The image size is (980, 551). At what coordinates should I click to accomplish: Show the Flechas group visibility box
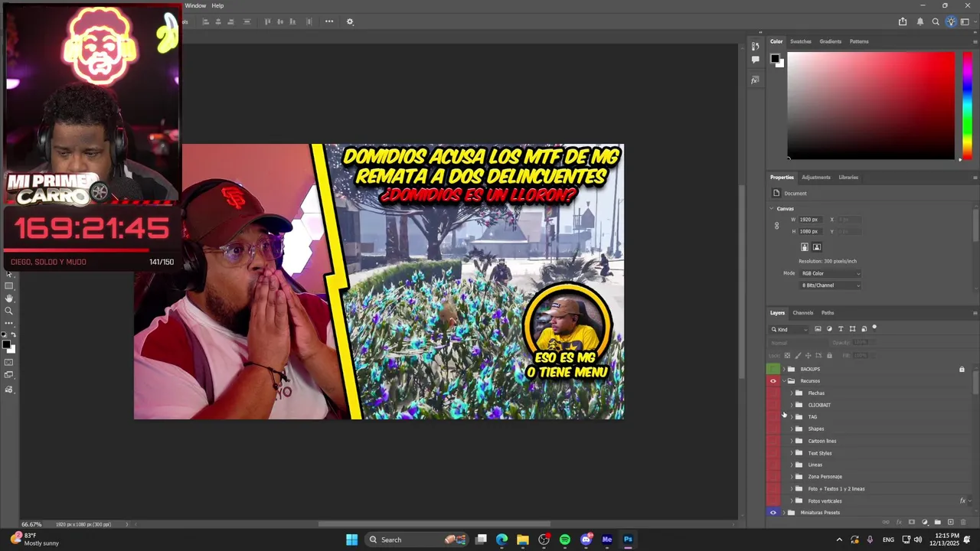773,393
